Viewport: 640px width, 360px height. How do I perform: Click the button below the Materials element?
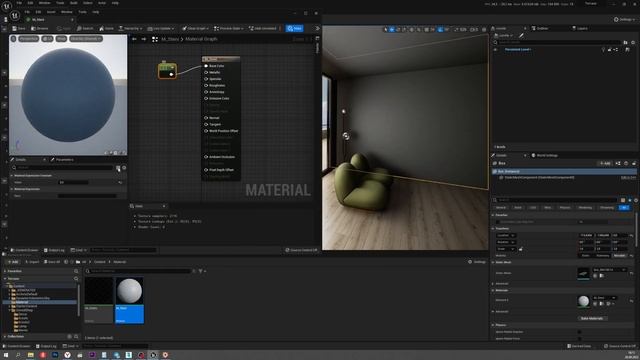[592, 318]
